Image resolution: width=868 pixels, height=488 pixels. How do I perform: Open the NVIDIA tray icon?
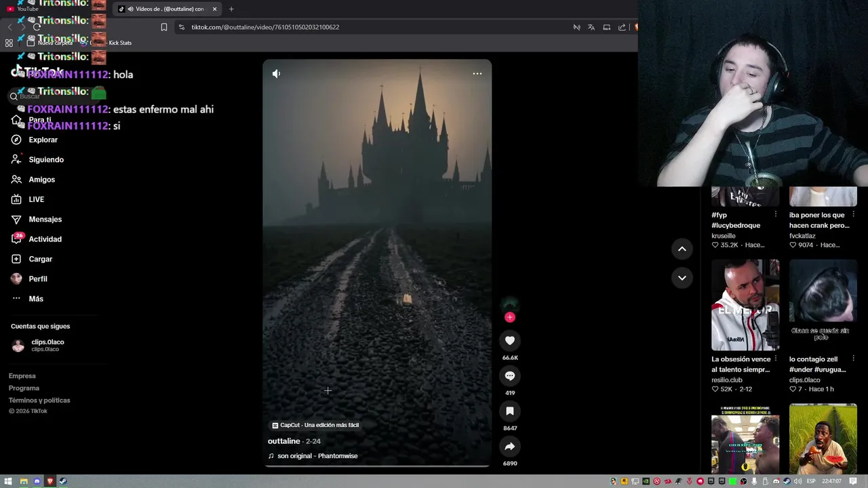[646, 481]
